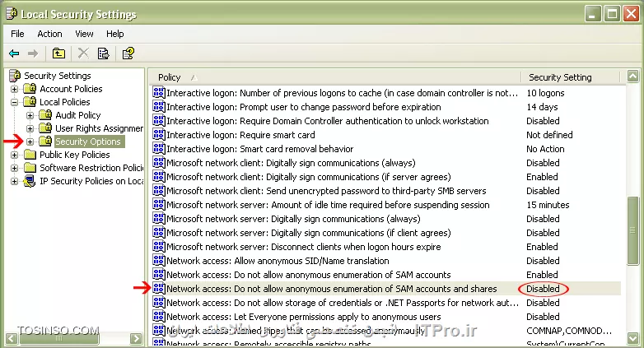Image resolution: width=644 pixels, height=348 pixels.
Task: Select 'Do not allow anonymous enumeration of SAM accounts' policy
Action: pyautogui.click(x=309, y=275)
